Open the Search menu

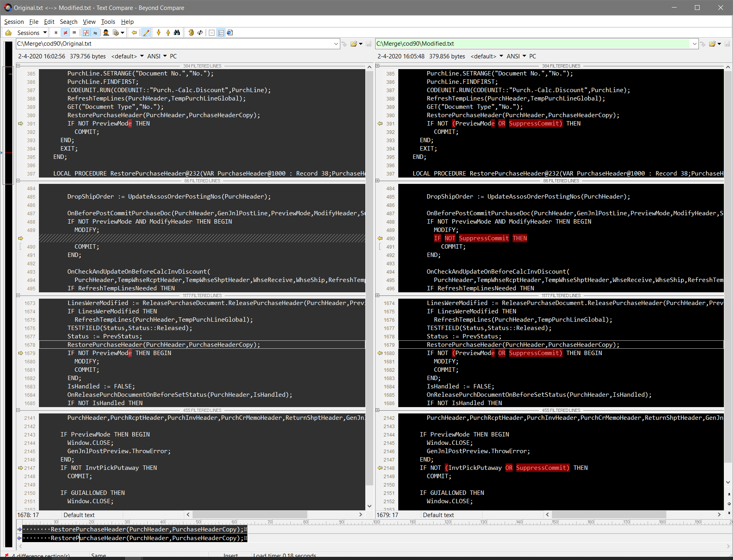click(68, 22)
